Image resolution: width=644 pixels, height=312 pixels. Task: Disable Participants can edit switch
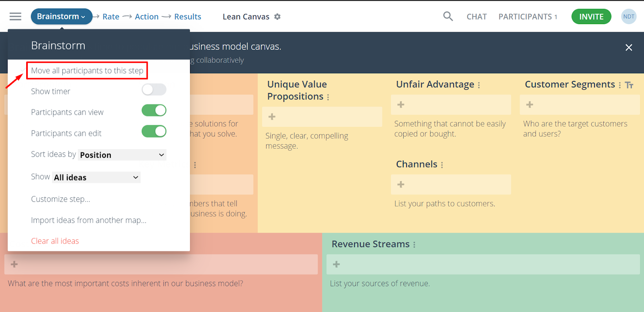click(x=154, y=132)
